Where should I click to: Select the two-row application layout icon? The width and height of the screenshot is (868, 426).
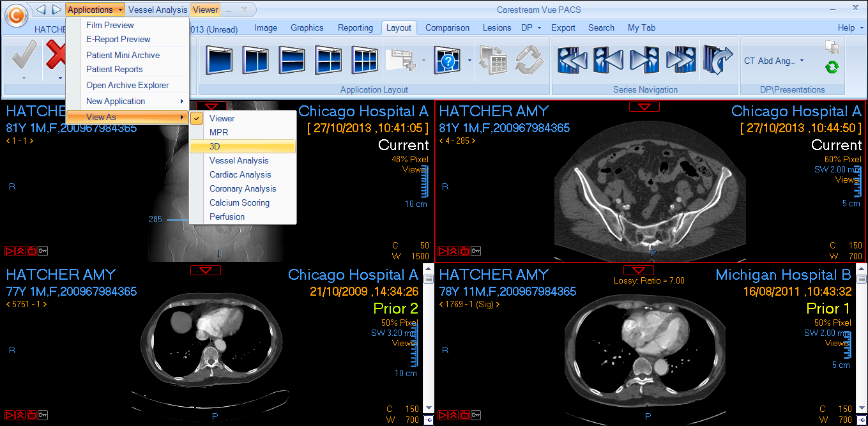[293, 60]
